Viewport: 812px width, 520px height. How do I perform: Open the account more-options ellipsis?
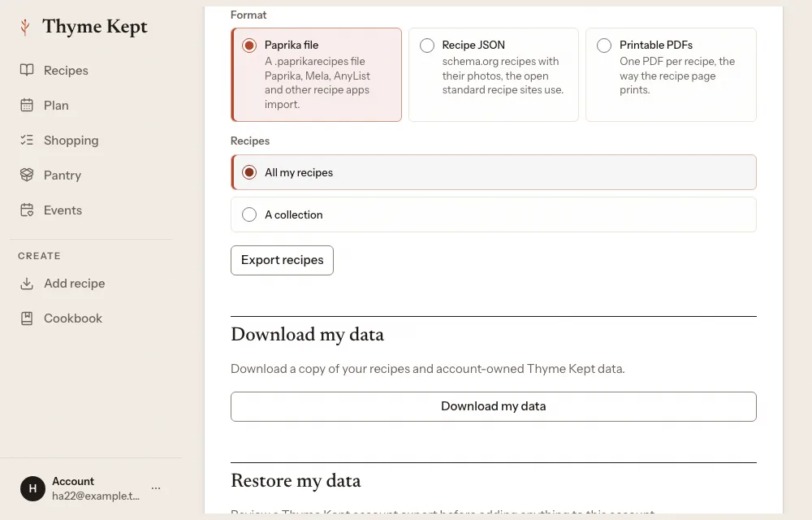tap(156, 487)
